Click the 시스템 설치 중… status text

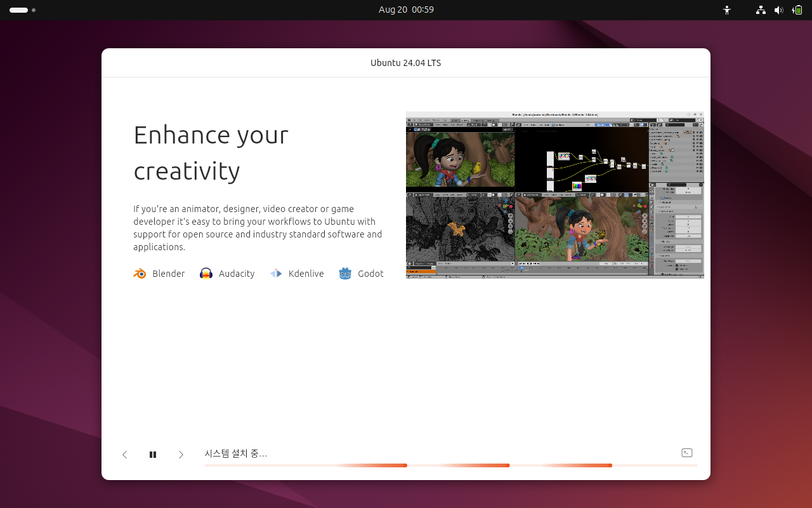click(236, 453)
